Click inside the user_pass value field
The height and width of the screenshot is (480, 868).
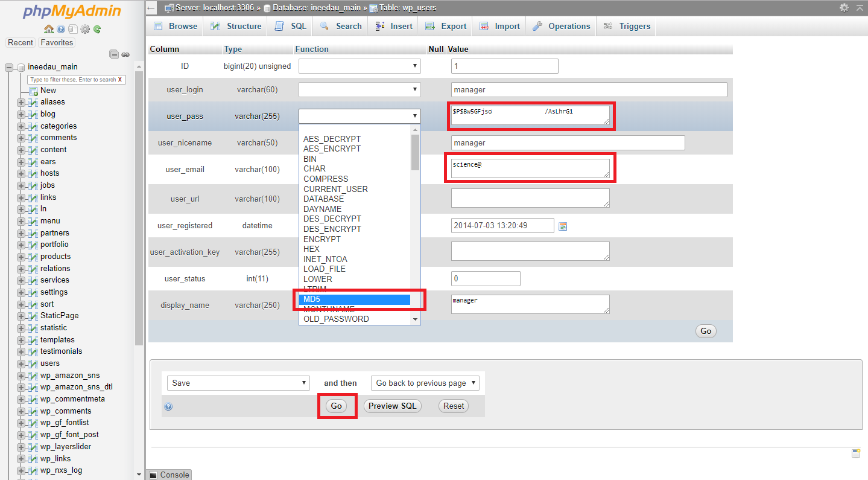[x=529, y=116]
